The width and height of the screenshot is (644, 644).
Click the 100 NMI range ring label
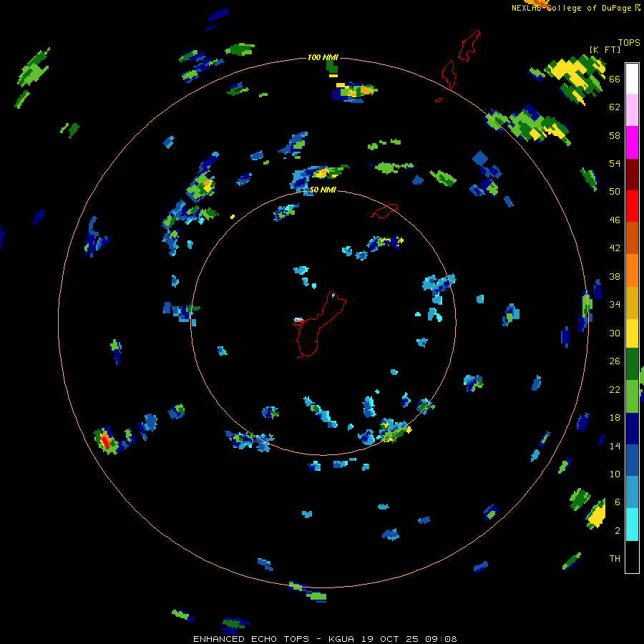coord(323,57)
